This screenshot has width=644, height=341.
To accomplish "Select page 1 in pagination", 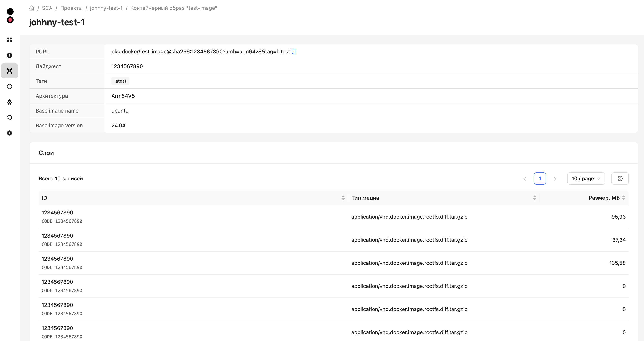I will [540, 178].
